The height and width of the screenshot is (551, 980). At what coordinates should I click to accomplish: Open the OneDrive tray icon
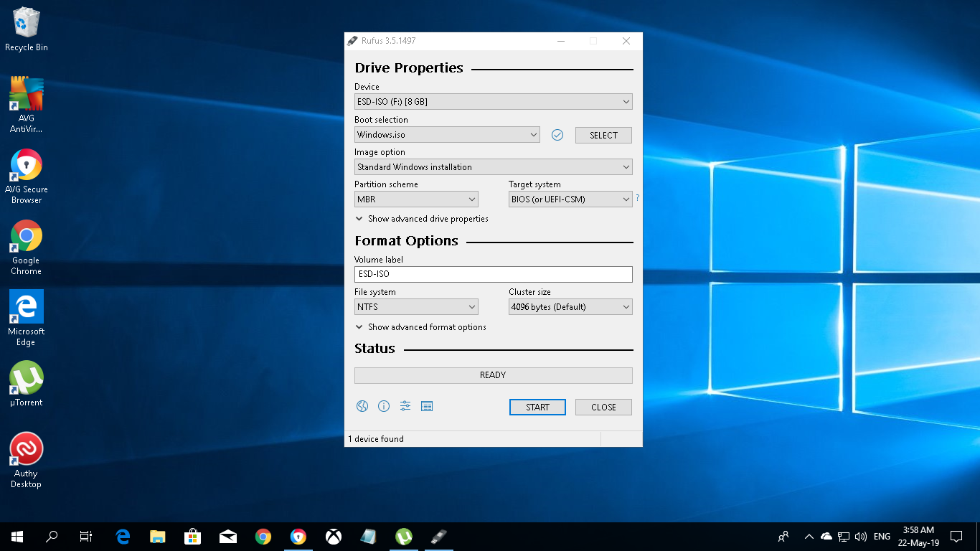pyautogui.click(x=826, y=536)
